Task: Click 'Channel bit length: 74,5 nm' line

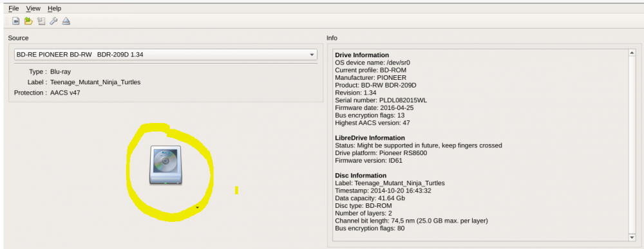Action: [x=412, y=221]
